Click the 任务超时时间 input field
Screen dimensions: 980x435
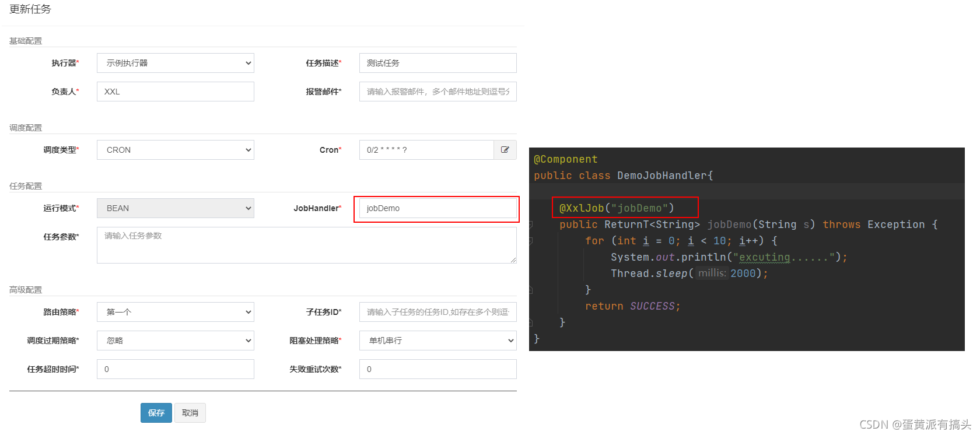pyautogui.click(x=176, y=369)
